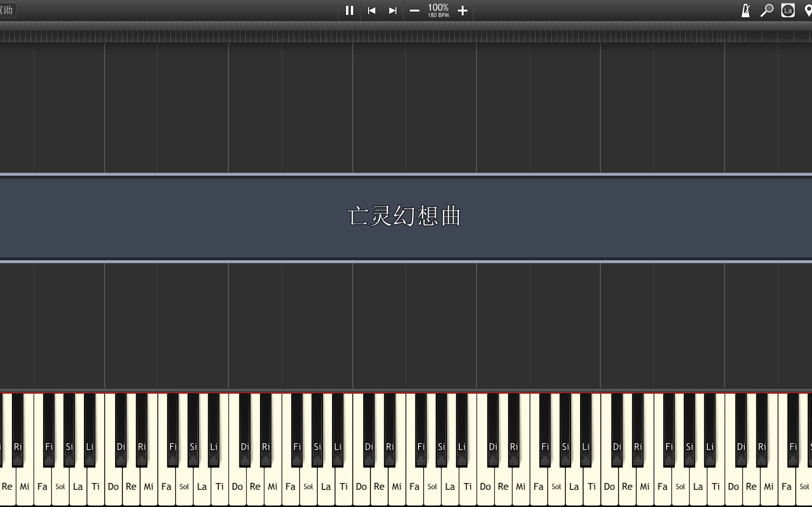Increase playback speed with the plus button
812x507 pixels.
tap(462, 11)
